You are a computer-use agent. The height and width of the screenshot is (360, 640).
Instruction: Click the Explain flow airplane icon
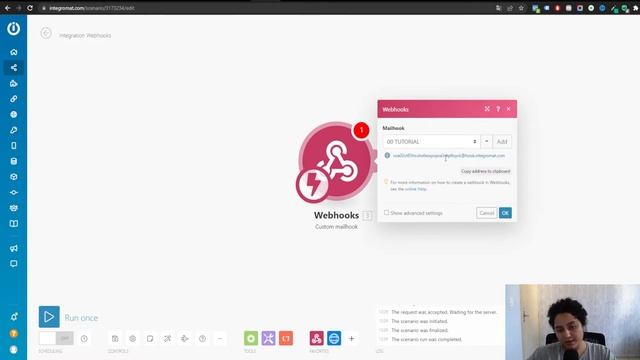(x=185, y=338)
